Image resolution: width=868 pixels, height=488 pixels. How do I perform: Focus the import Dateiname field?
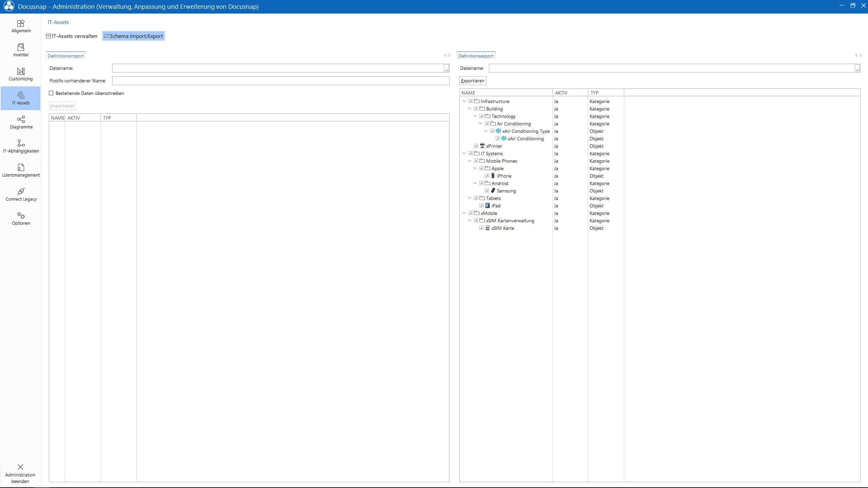[x=278, y=68]
